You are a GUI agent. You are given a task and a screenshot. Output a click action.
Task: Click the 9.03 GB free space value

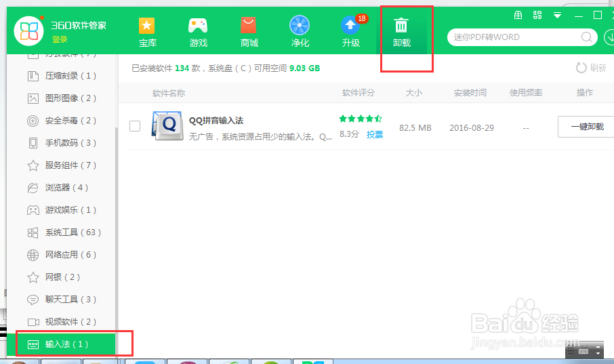[305, 68]
